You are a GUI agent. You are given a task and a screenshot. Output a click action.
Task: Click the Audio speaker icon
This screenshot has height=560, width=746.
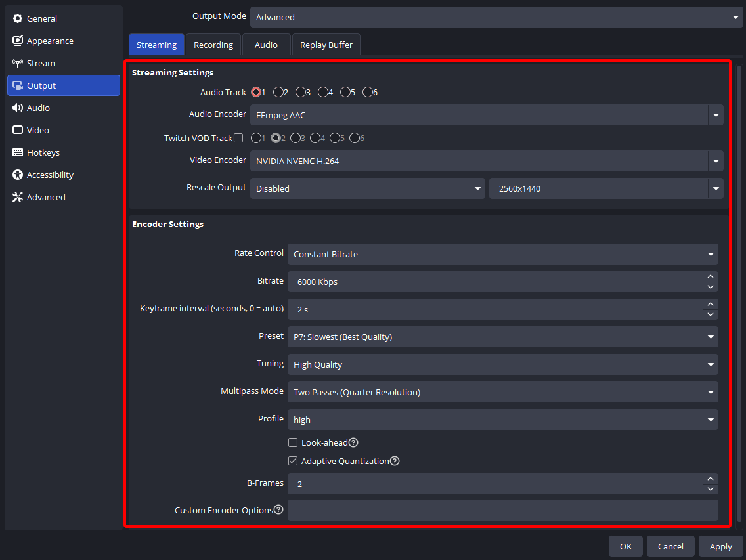pyautogui.click(x=18, y=108)
